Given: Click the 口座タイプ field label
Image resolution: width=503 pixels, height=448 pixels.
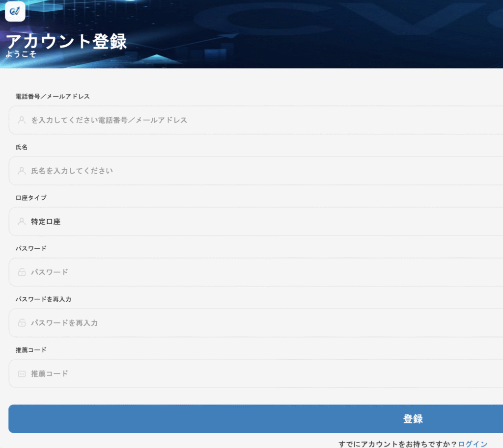Looking at the screenshot, I should tap(31, 198).
